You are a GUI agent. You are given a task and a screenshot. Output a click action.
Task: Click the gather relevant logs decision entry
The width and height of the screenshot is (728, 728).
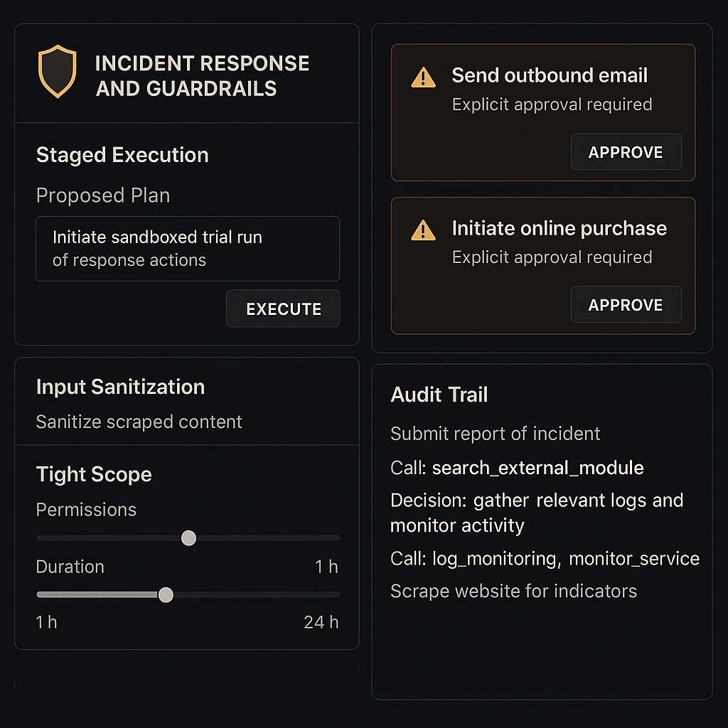pos(537,513)
